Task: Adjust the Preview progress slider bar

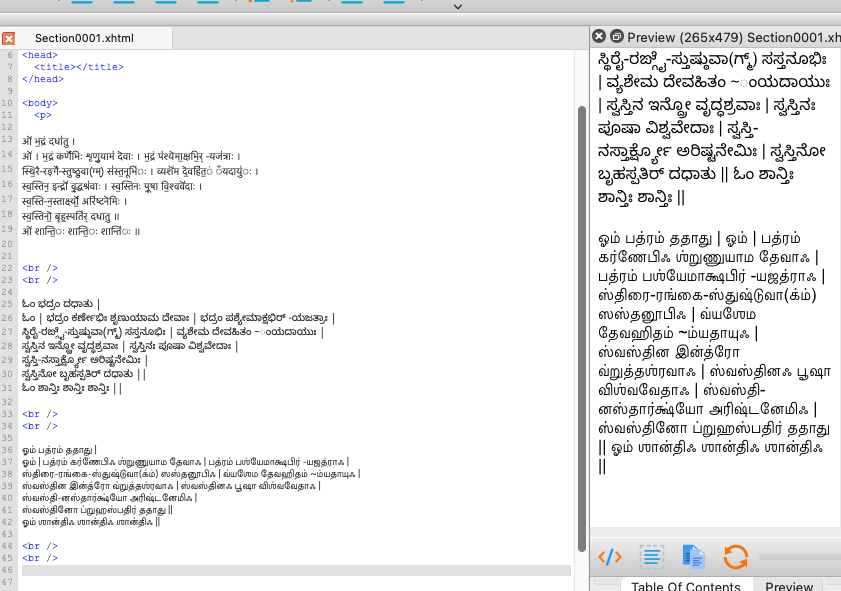Action: click(800, 558)
